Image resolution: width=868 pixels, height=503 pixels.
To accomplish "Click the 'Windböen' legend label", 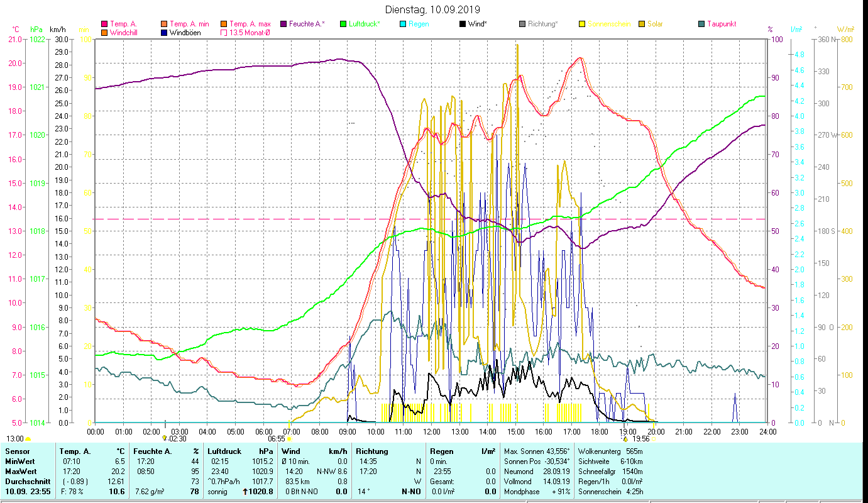I will point(185,33).
